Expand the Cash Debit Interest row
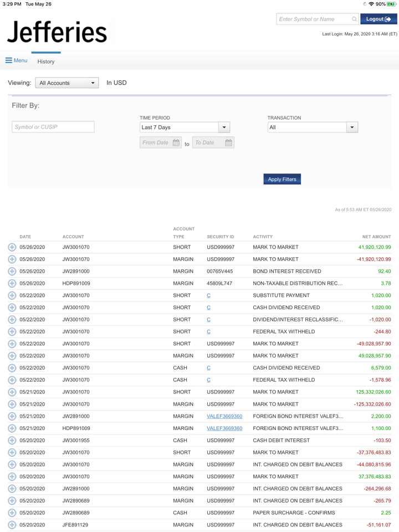The width and height of the screenshot is (399, 532). (x=12, y=441)
